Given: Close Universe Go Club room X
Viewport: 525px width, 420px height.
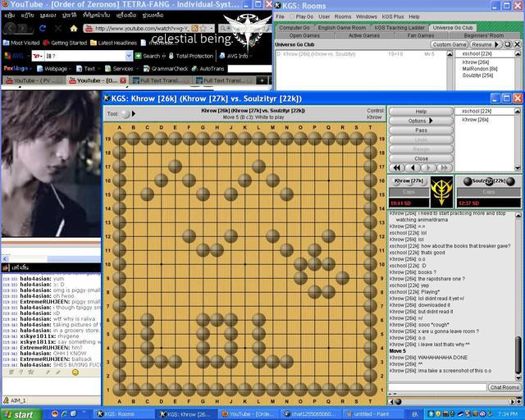Looking at the screenshot, I should click(x=518, y=44).
